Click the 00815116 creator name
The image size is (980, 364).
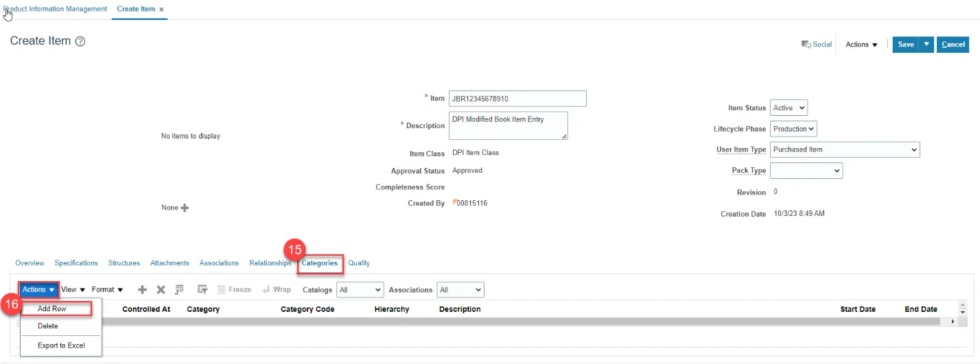472,203
